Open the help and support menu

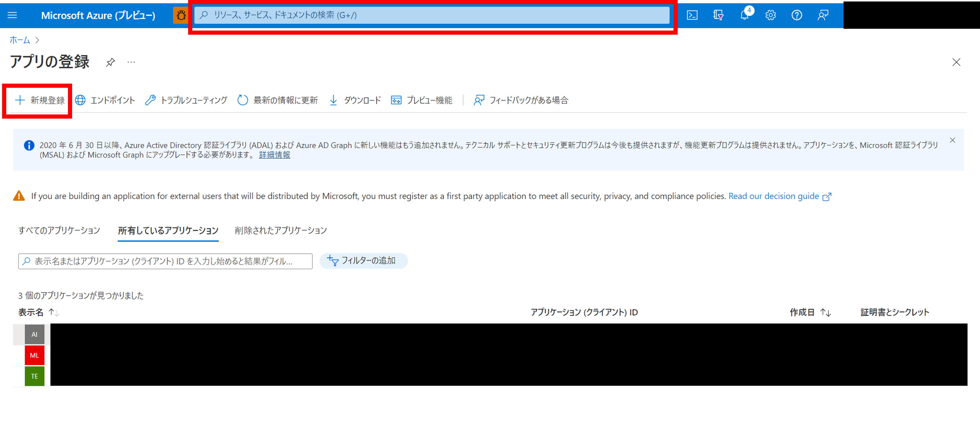pos(796,15)
